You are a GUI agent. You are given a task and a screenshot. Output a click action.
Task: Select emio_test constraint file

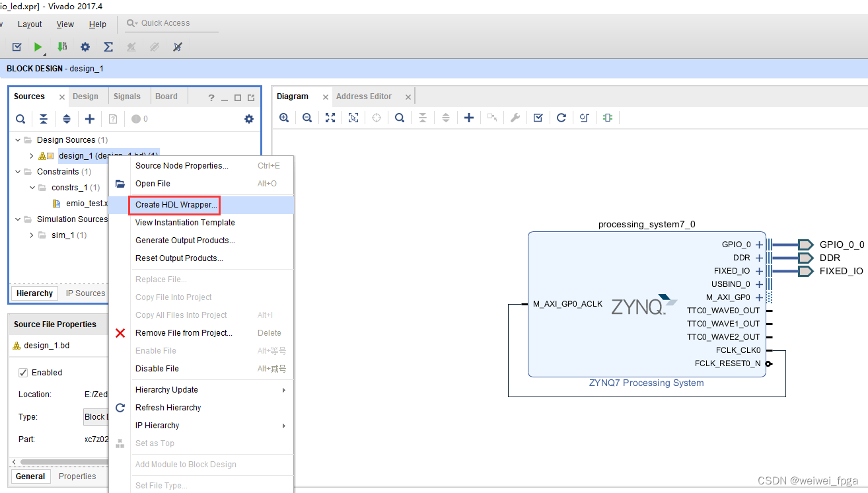(x=80, y=204)
